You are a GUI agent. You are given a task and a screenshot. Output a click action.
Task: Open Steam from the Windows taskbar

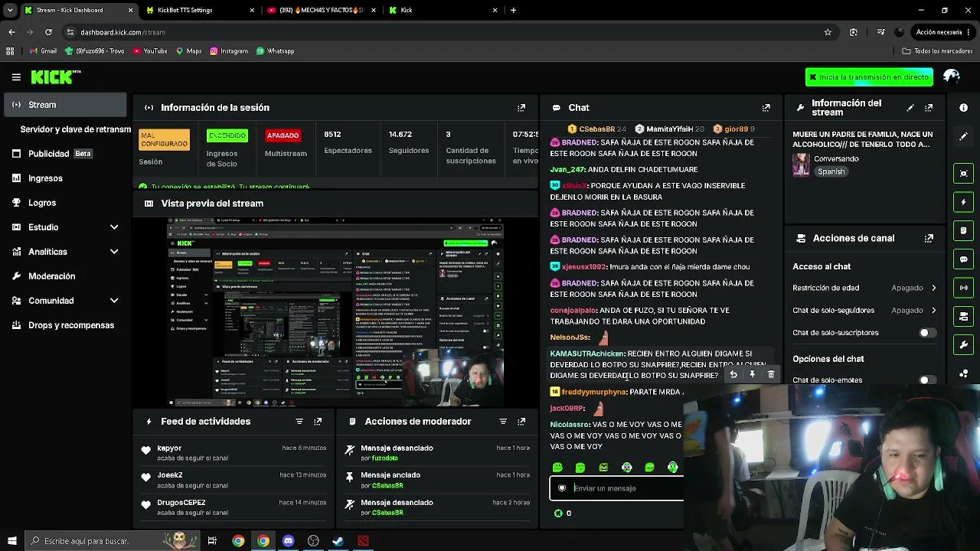pyautogui.click(x=338, y=541)
